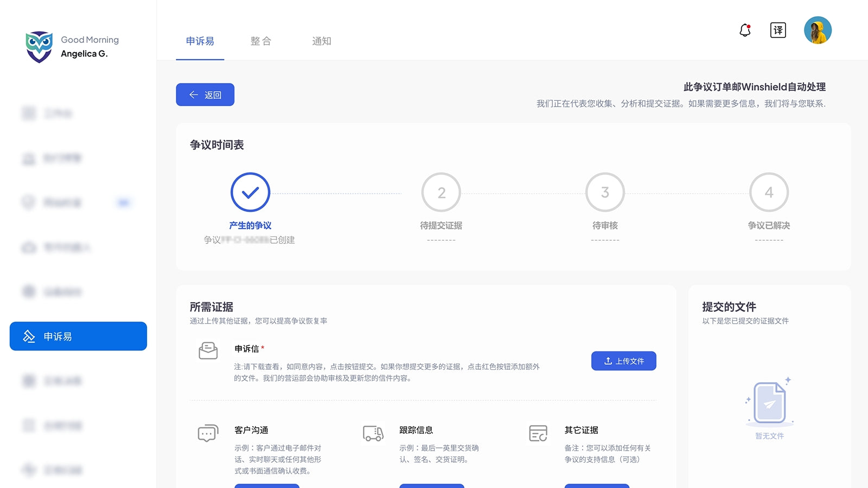868x488 pixels.
Task: Click the 申诉信 letter icon
Action: click(x=208, y=350)
